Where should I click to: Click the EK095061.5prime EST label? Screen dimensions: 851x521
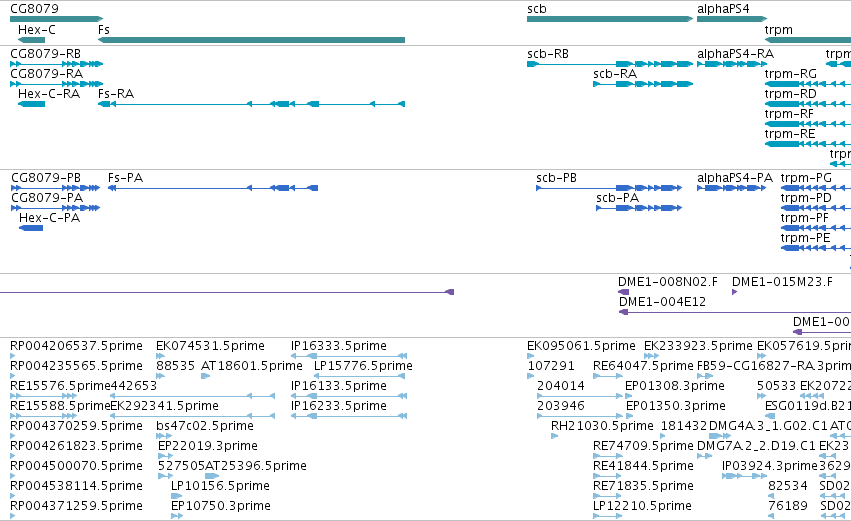pos(581,346)
